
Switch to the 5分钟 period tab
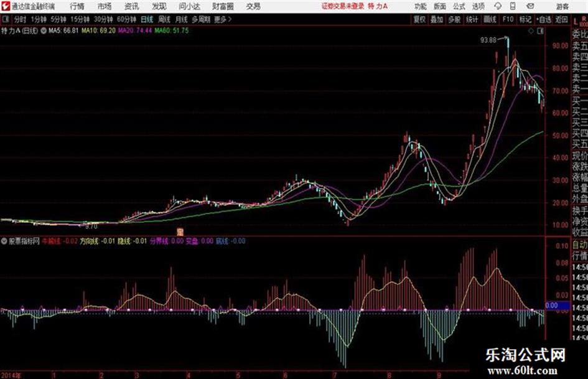click(58, 19)
